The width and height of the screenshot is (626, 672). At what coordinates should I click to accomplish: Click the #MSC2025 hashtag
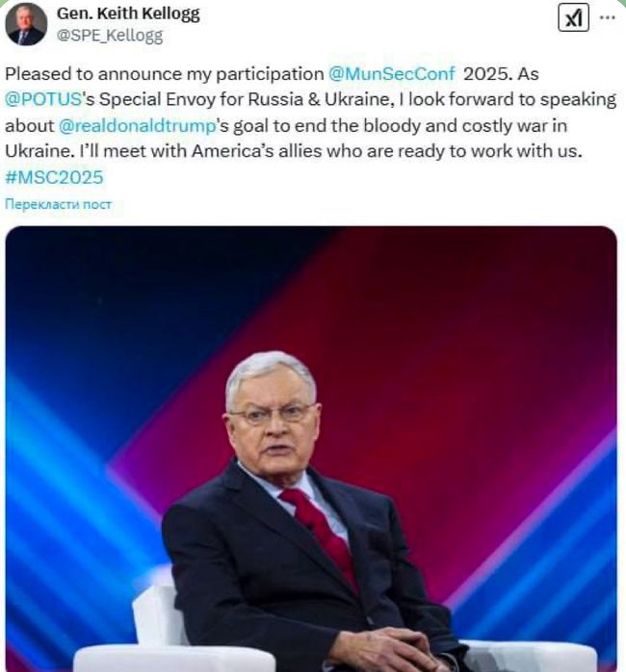(x=53, y=177)
